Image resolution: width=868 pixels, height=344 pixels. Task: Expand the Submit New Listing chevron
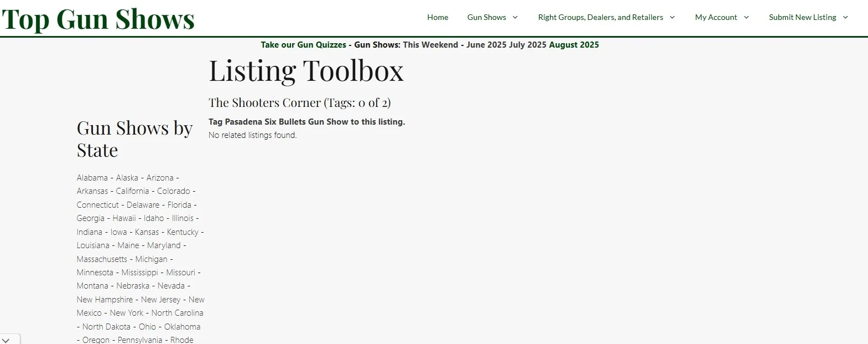845,17
